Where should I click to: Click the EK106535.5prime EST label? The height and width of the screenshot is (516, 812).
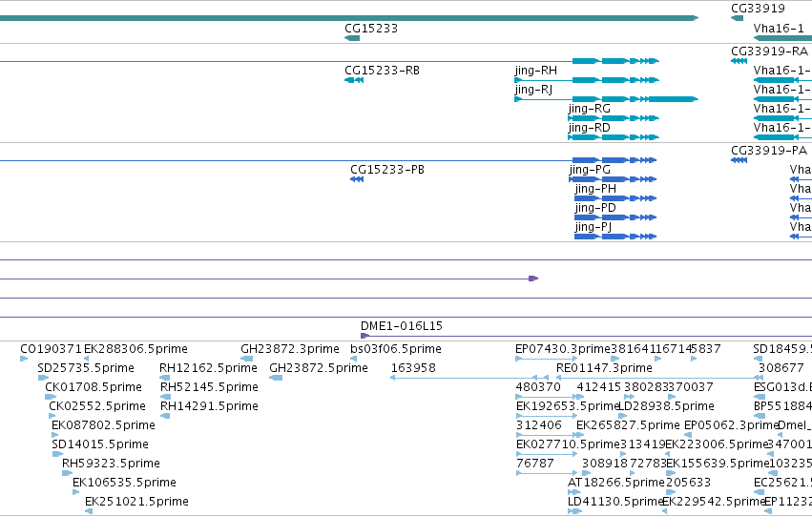pos(124,483)
